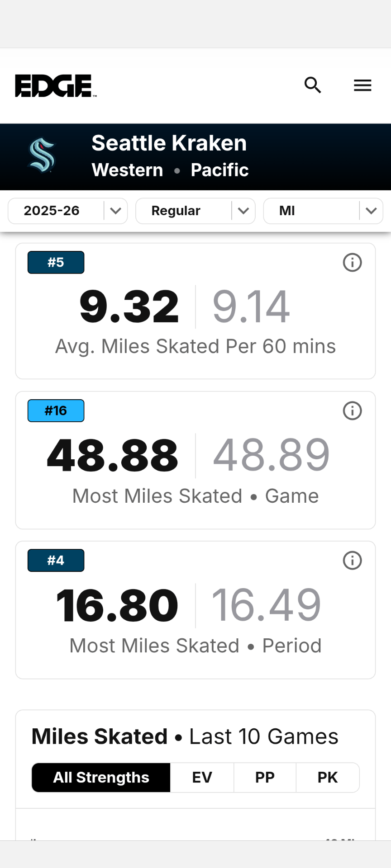
Task: Click the #16 rank badge
Action: [x=56, y=410]
